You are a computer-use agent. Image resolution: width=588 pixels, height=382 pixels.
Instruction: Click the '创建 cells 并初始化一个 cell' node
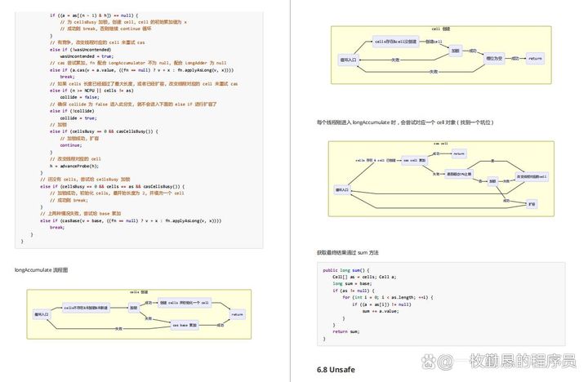(x=184, y=303)
